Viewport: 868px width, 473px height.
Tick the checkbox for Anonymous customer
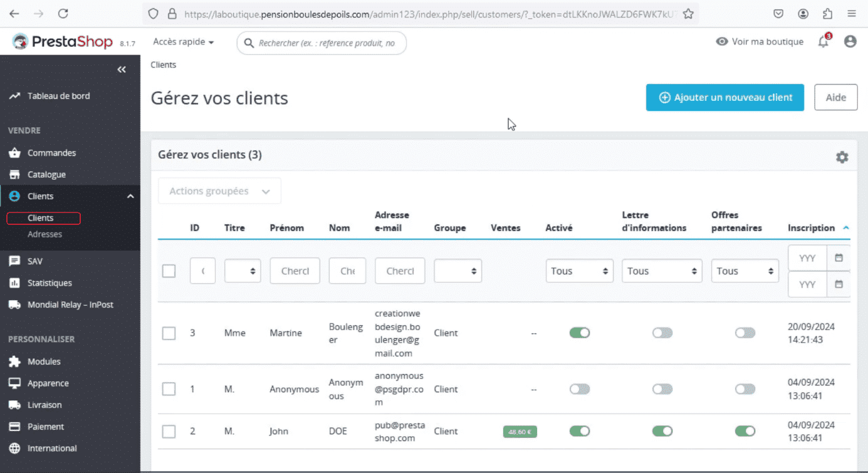click(169, 389)
